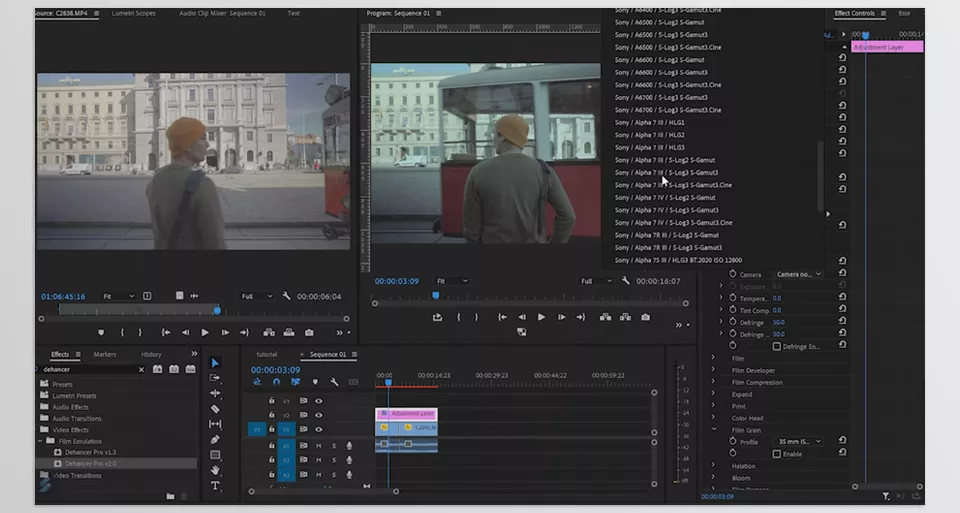Select Dehancer Pro v2.0 effect
This screenshot has width=960, height=513.
tap(91, 463)
